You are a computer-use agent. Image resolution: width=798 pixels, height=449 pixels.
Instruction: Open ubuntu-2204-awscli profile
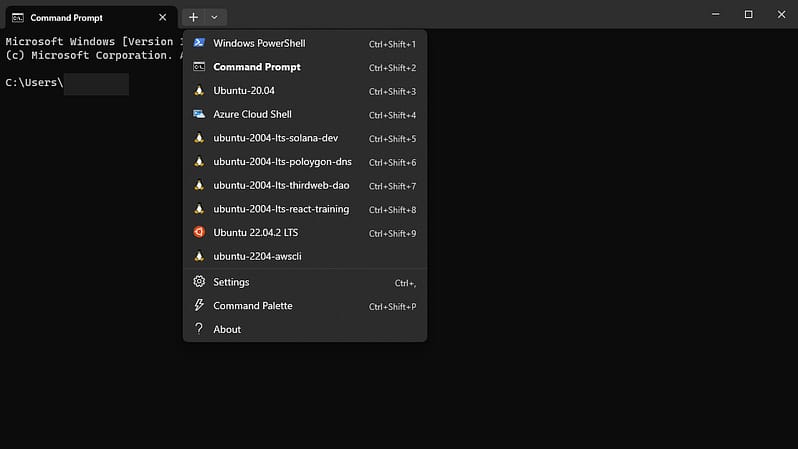[257, 256]
